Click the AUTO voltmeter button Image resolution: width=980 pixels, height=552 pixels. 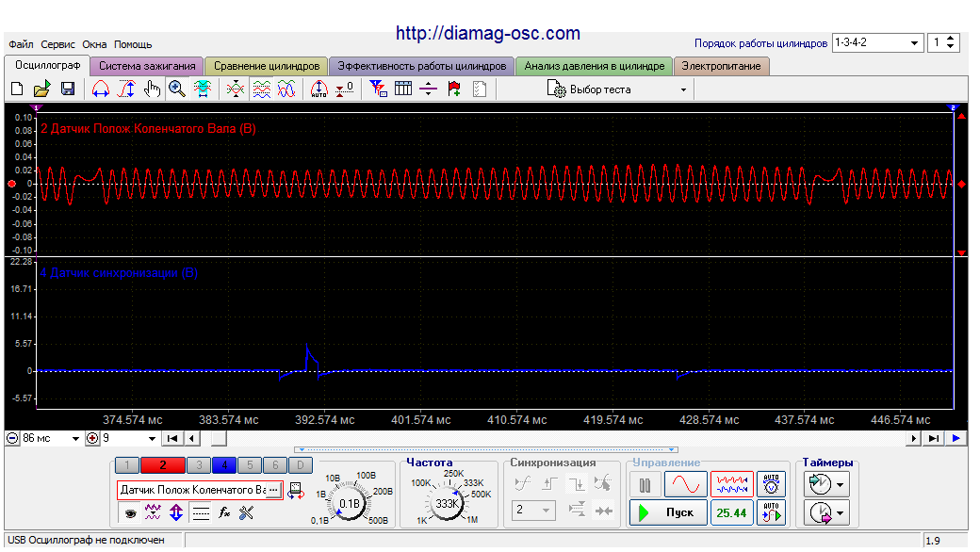771,484
